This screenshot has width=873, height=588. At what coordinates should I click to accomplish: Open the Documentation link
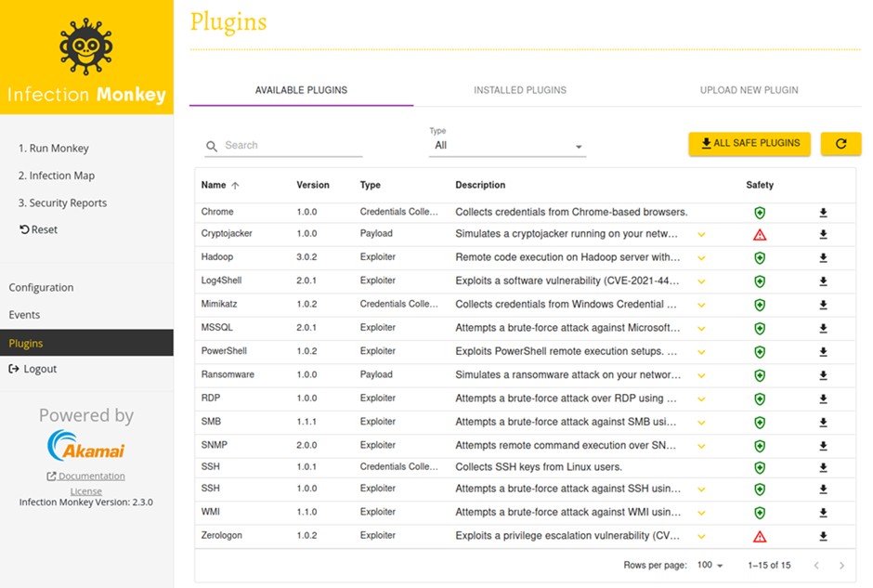[91, 477]
